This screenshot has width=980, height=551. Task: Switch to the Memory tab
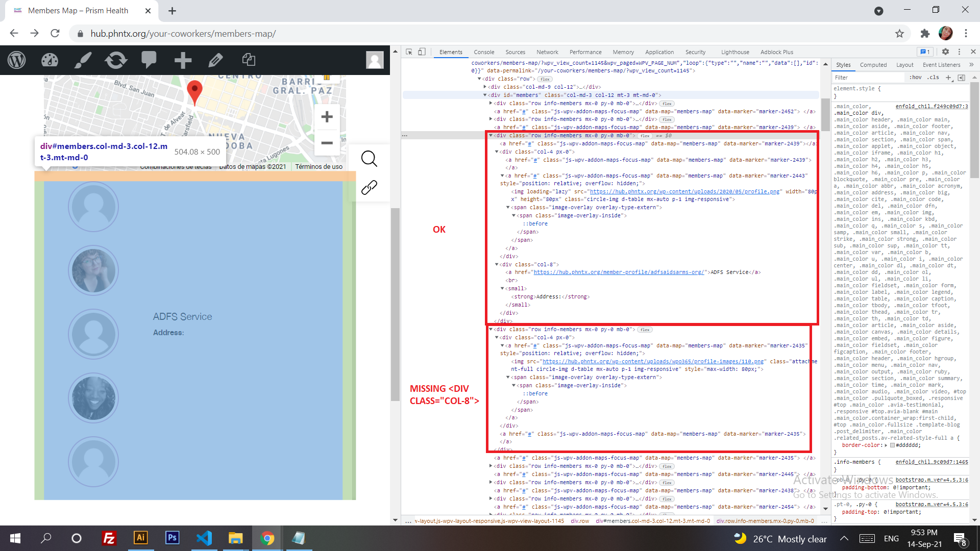pos(623,52)
